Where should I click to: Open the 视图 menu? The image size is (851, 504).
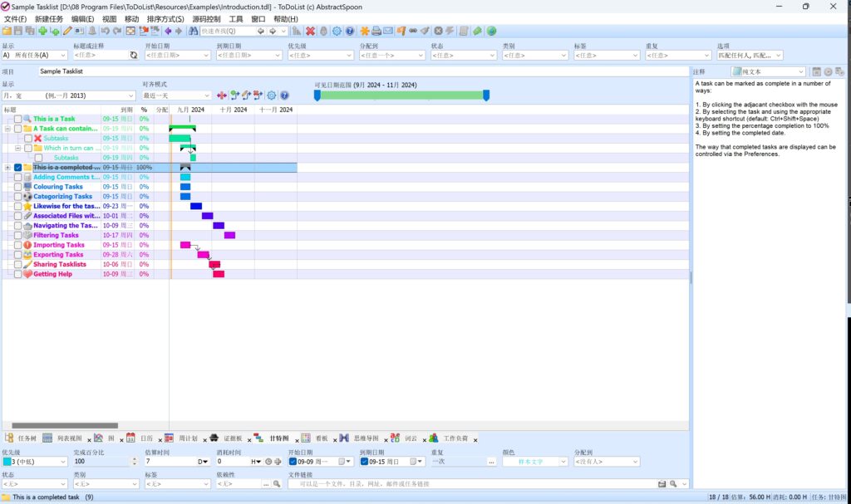[109, 19]
